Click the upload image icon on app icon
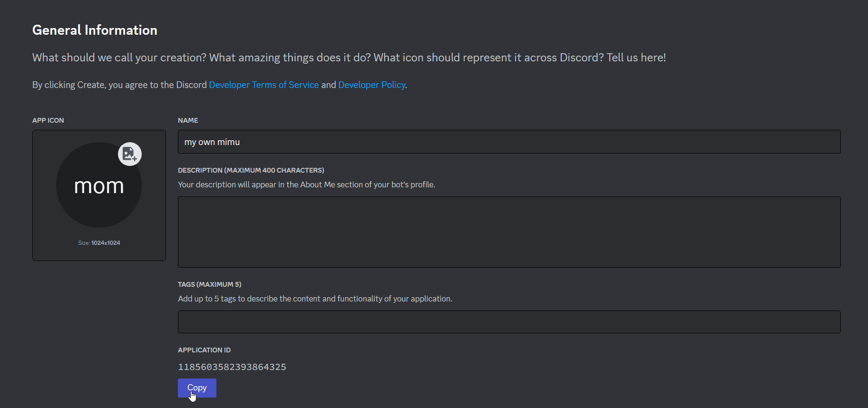Screen dimensions: 868x408 [129, 154]
